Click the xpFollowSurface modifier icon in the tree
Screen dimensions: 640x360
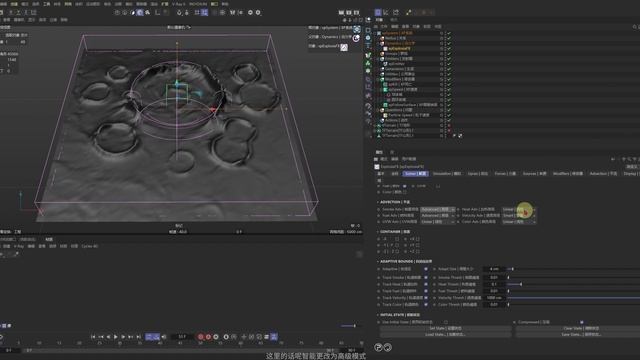tap(385, 105)
